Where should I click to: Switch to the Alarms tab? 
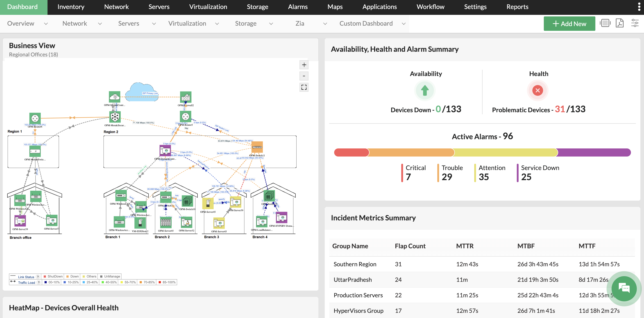(x=298, y=7)
